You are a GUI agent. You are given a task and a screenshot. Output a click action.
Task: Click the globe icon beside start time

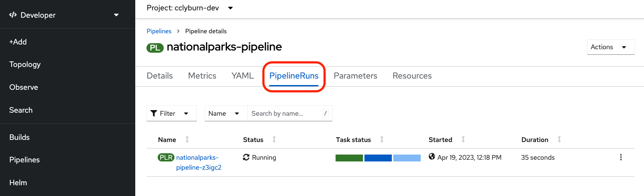pyautogui.click(x=432, y=157)
